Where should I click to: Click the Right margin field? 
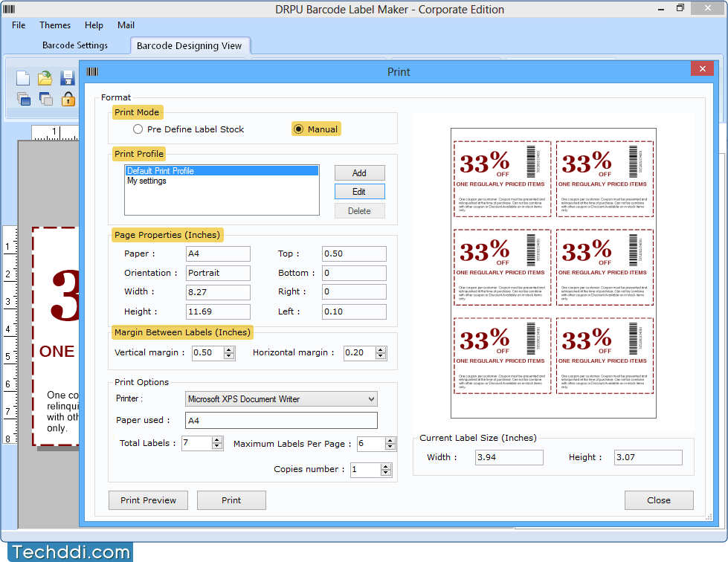click(x=354, y=292)
